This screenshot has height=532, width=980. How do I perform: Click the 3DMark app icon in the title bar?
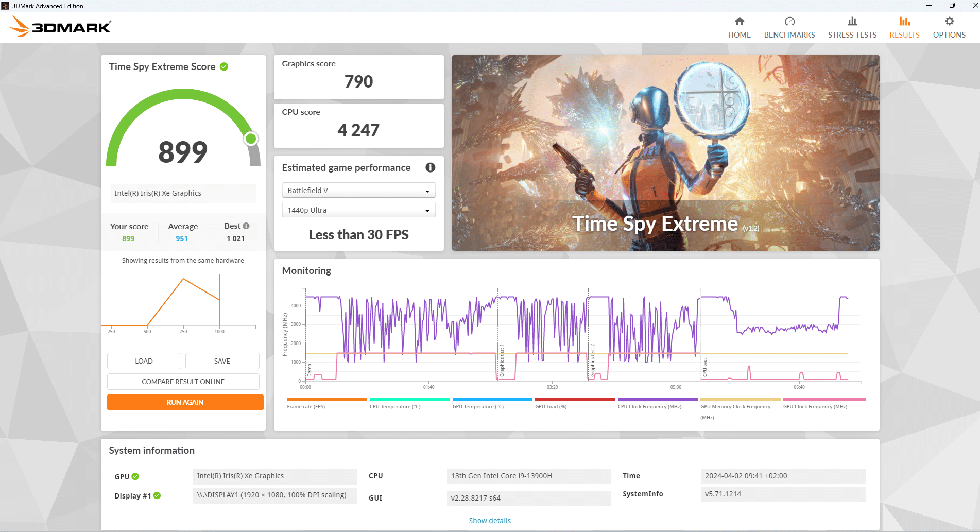click(x=5, y=6)
